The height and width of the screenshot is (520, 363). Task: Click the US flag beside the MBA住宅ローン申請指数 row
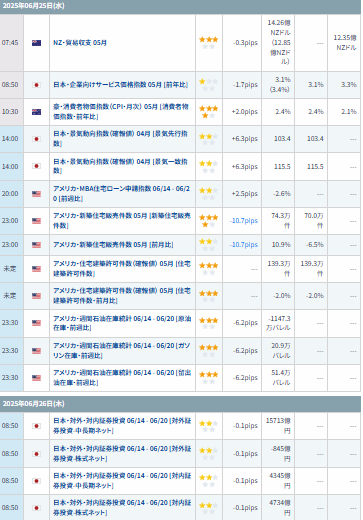36,194
